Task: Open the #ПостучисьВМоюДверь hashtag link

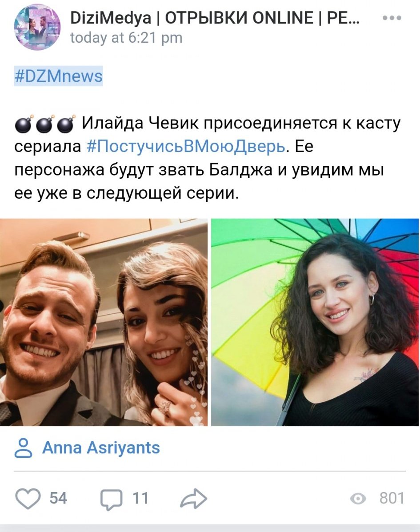Action: pos(186,147)
